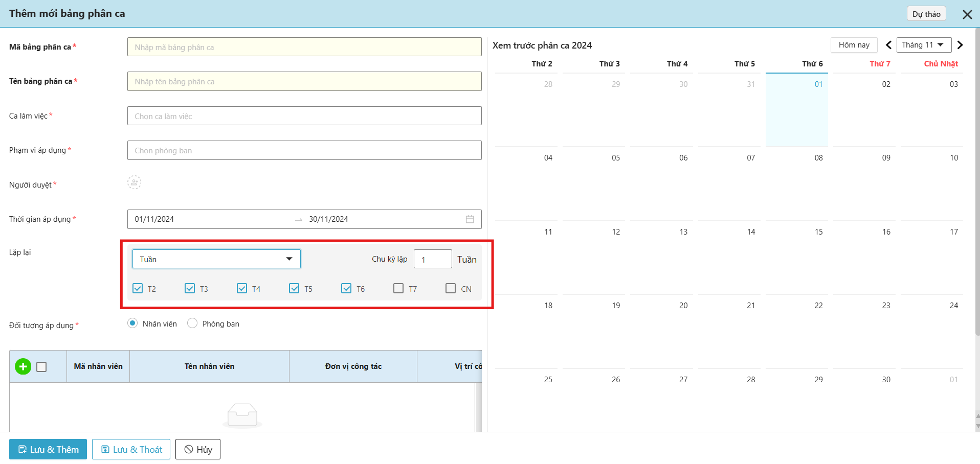This screenshot has height=464, width=980.
Task: Click the approver person icon
Action: [134, 182]
